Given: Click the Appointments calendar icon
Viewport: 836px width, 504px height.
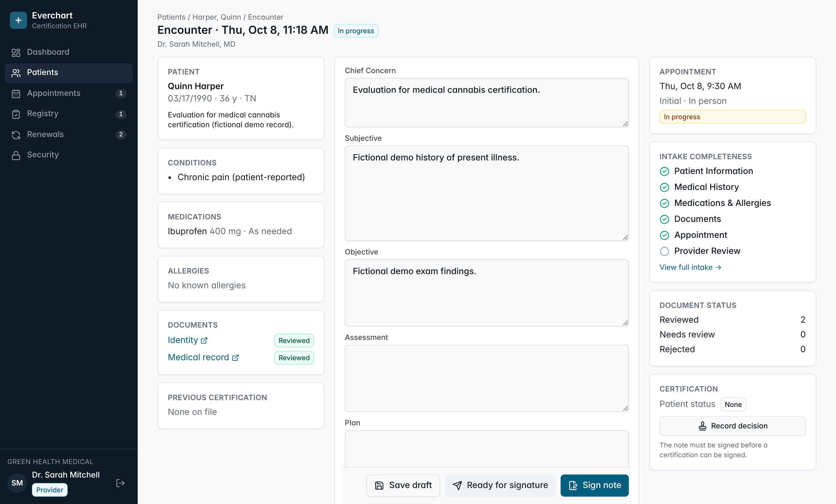Looking at the screenshot, I should pos(16,94).
